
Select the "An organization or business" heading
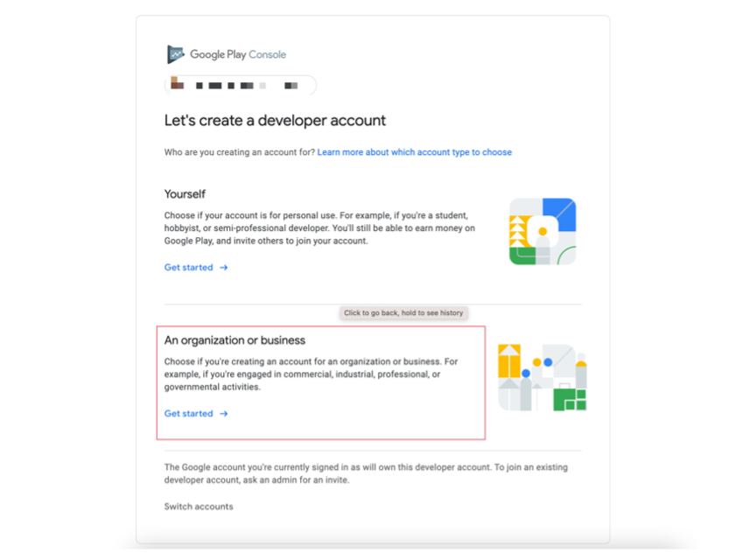coord(234,340)
